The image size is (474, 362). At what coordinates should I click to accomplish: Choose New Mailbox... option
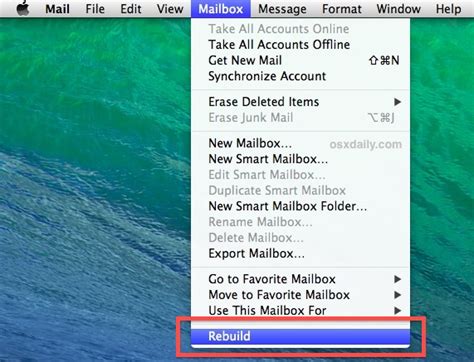tap(300, 143)
